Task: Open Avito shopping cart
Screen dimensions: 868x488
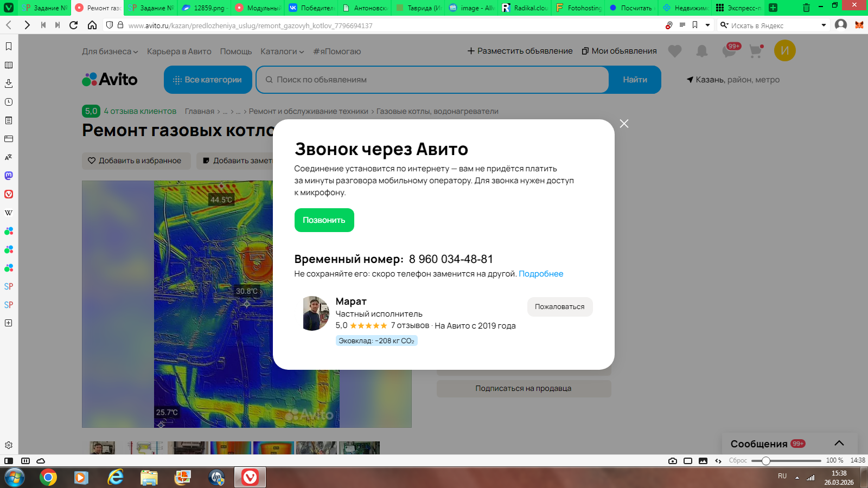Action: [756, 51]
